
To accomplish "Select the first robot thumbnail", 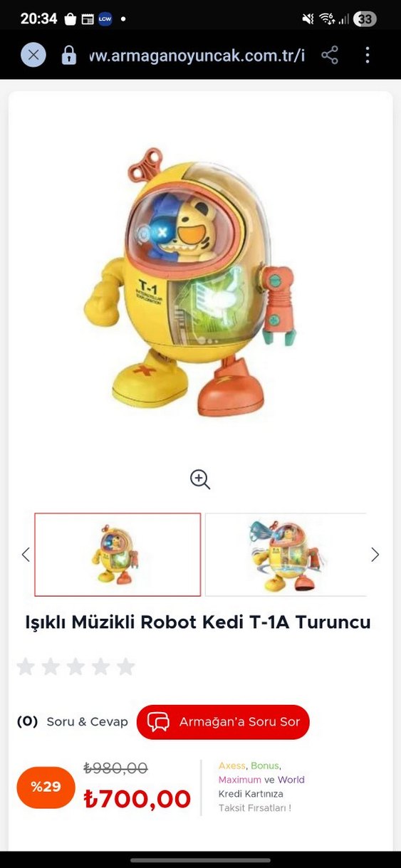I will point(118,555).
